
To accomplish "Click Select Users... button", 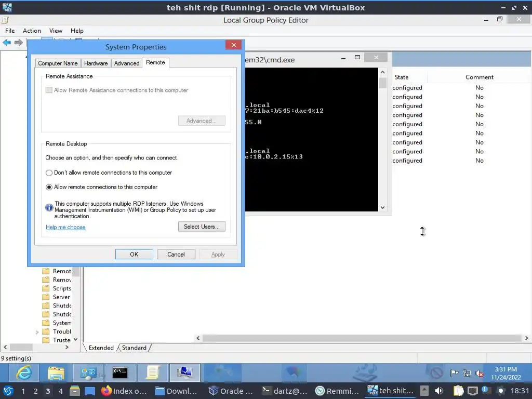I will point(202,227).
